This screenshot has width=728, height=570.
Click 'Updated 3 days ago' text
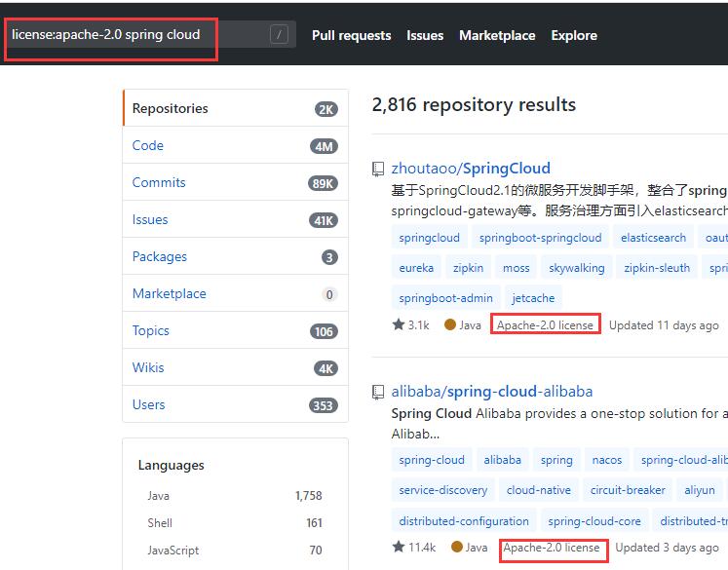coord(667,548)
